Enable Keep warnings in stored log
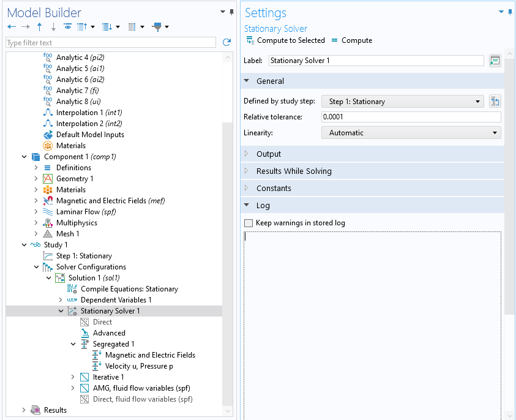The height and width of the screenshot is (420, 516). tap(249, 223)
